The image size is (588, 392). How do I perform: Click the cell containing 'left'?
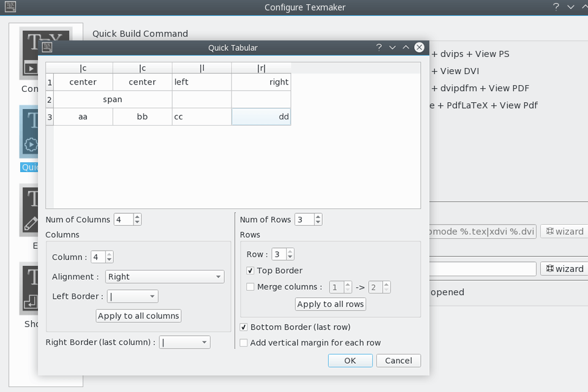pos(202,82)
